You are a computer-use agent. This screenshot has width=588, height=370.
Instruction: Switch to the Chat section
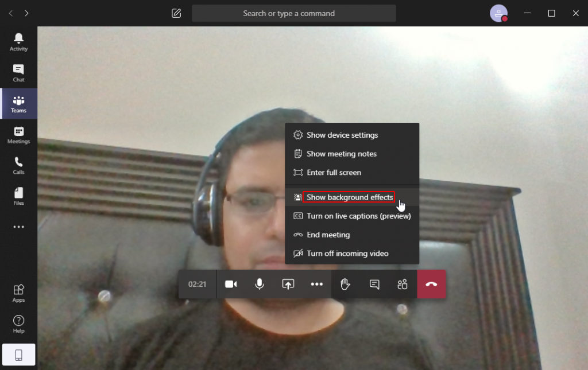[19, 72]
